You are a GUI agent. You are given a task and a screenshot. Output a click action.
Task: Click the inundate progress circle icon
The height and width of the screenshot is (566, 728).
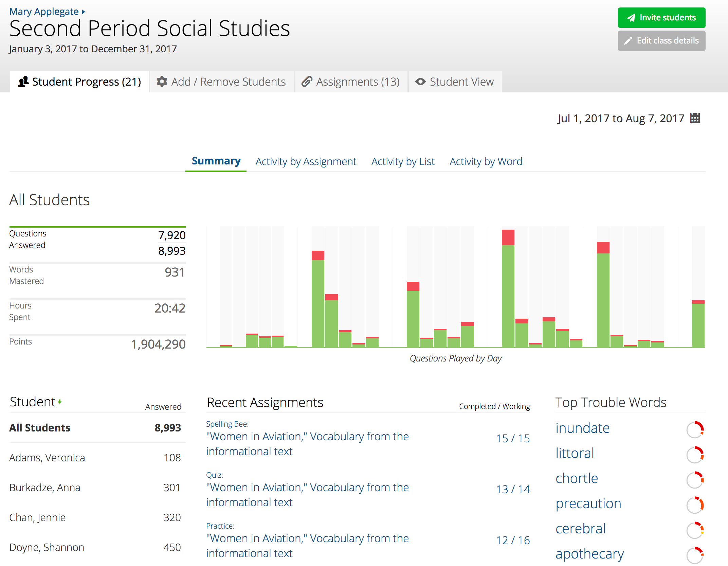[x=695, y=430]
